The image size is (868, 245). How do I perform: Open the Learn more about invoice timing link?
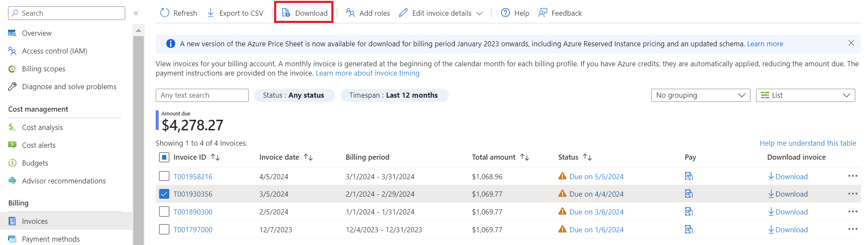[367, 73]
